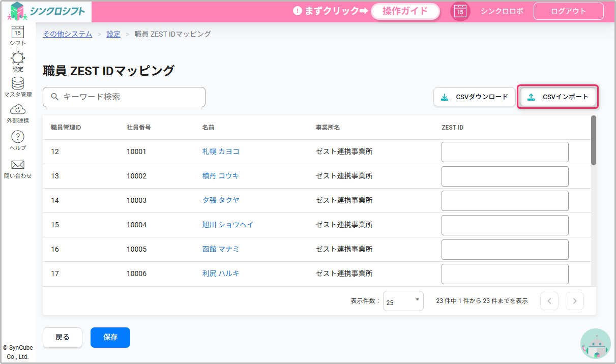The image size is (616, 364).
Task: Focus the キーワード検索 search field
Action: click(x=124, y=97)
